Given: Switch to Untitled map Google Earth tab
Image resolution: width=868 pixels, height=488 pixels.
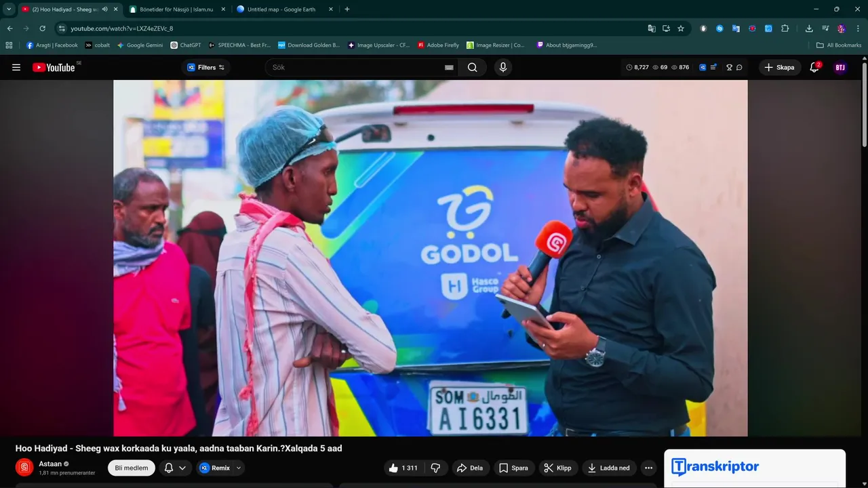Looking at the screenshot, I should point(281,9).
